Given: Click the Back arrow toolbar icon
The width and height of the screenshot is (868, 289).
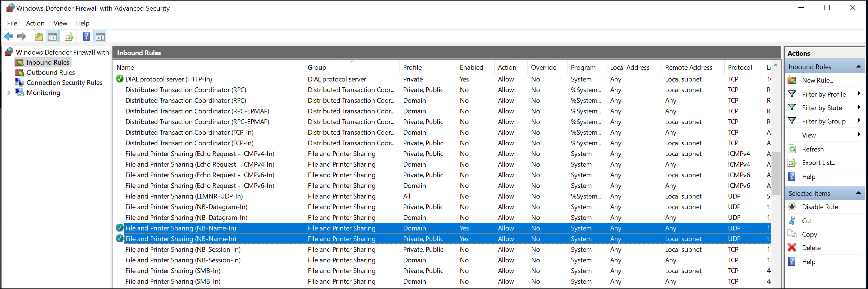Looking at the screenshot, I should [x=9, y=36].
